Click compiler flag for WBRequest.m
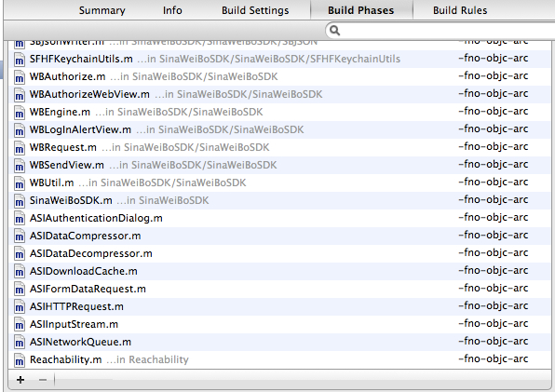The height and width of the screenshot is (392, 555). click(x=493, y=147)
